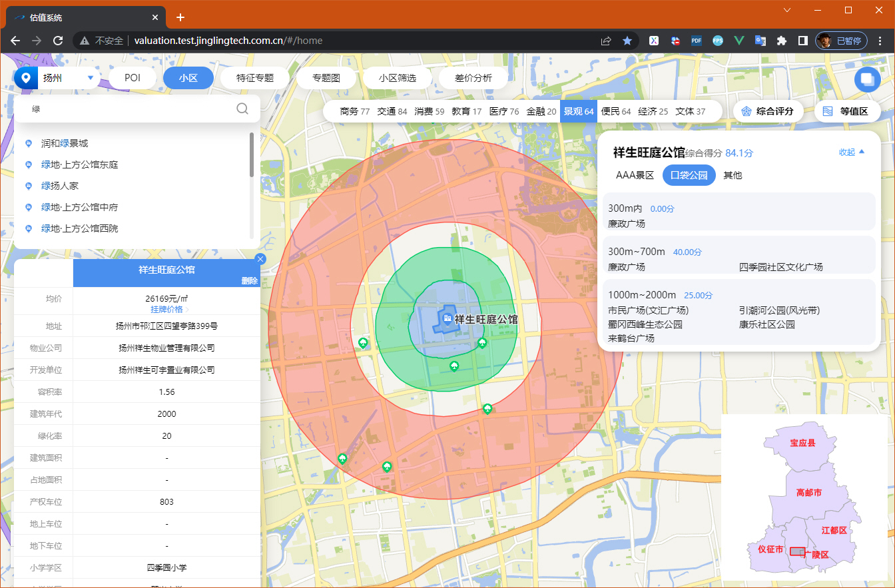Click the bookmark star in the address bar
Screen dimensions: 895x588
coord(627,41)
